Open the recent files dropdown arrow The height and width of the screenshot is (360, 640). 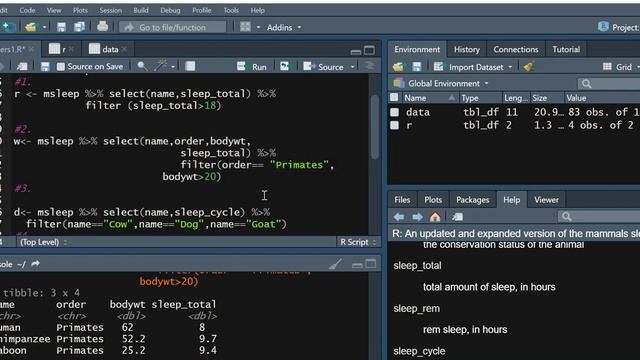(x=44, y=27)
